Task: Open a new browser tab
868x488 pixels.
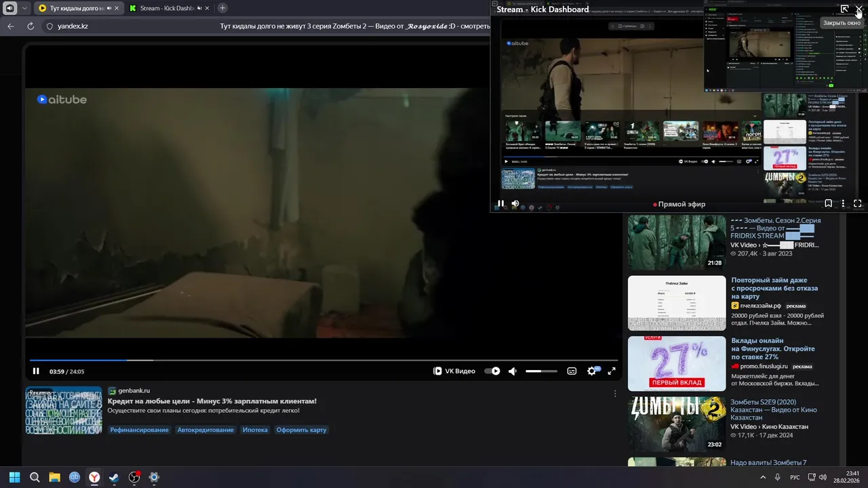Action: (222, 8)
